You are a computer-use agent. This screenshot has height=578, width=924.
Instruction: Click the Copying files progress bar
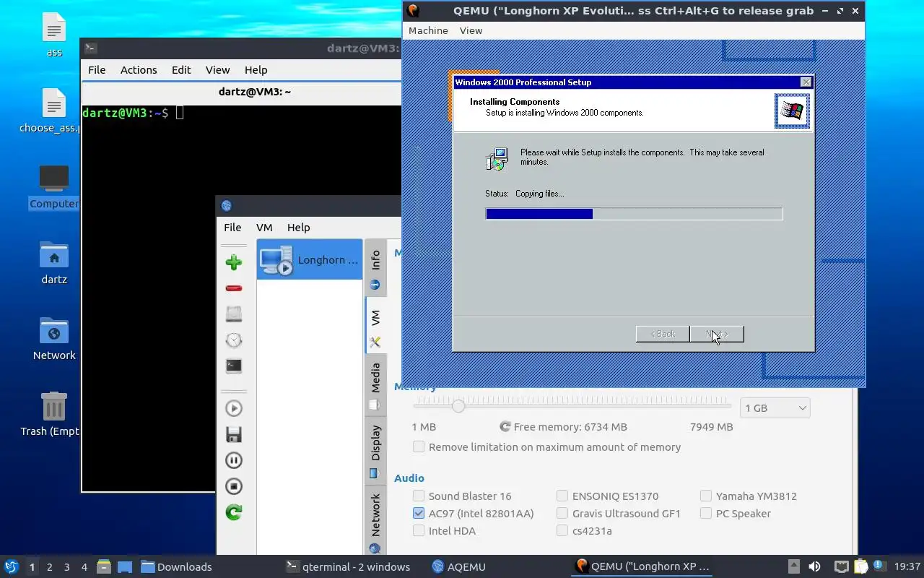[634, 214]
